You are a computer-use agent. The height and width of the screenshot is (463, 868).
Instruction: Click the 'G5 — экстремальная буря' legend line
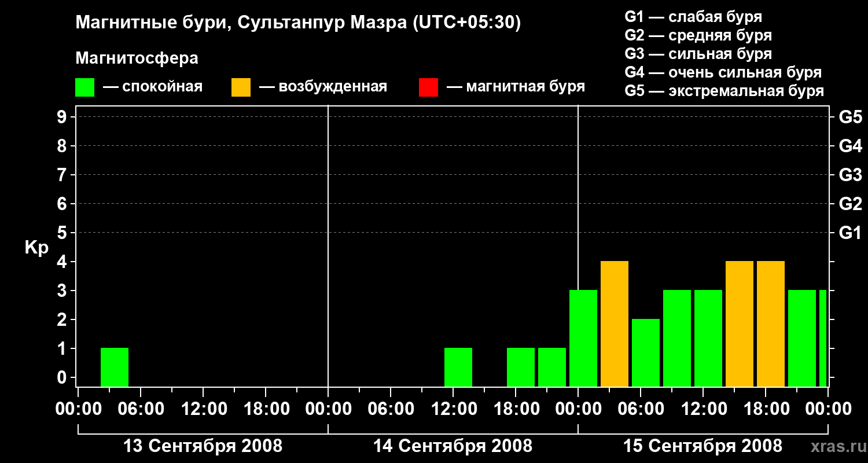724,91
